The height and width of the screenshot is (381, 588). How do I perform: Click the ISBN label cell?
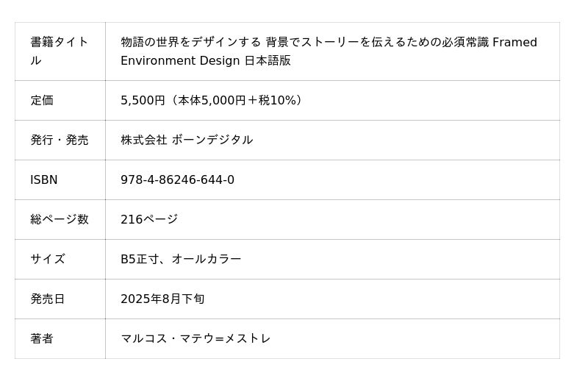pyautogui.click(x=60, y=179)
